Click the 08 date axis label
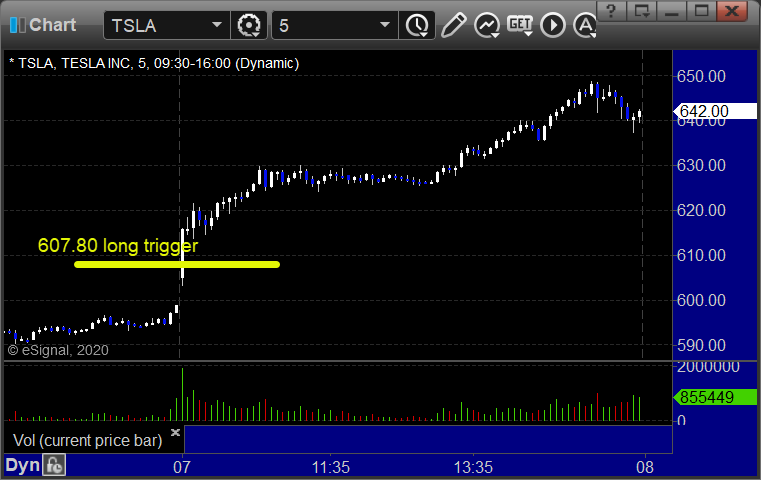 pos(645,467)
